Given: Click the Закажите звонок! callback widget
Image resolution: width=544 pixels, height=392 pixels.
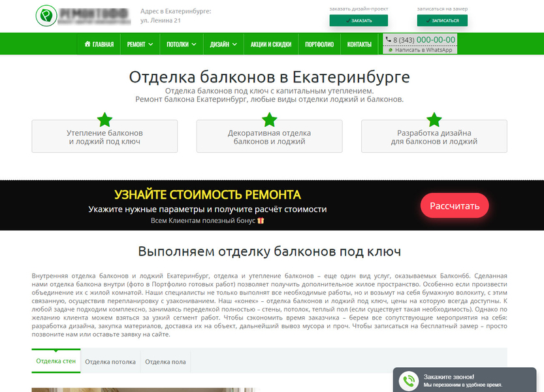Looking at the screenshot, I should point(464,380).
